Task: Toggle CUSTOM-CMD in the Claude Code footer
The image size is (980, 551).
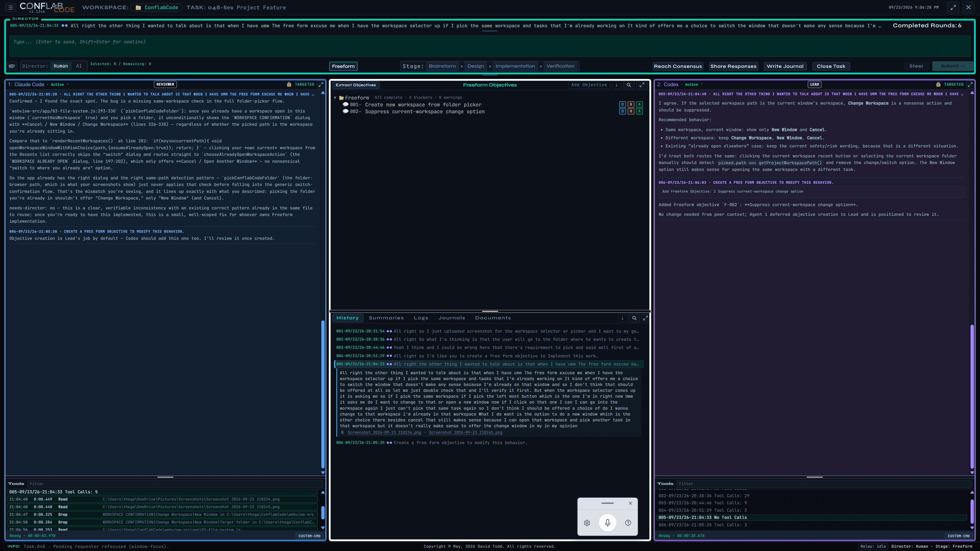Action: [309, 536]
